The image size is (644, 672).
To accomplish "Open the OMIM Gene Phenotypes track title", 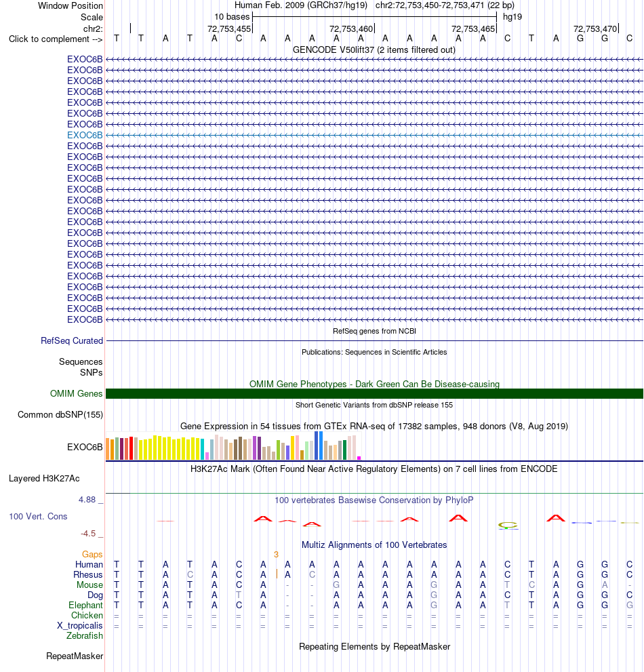I will tap(374, 384).
